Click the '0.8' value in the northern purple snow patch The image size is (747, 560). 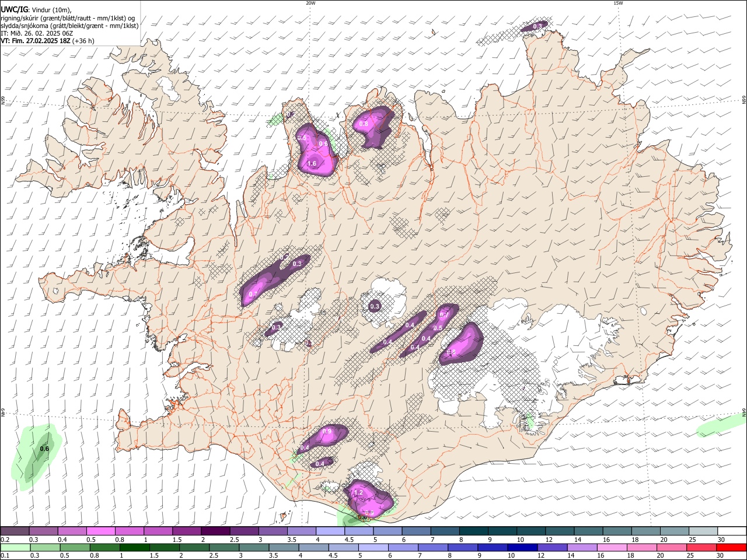click(x=364, y=124)
